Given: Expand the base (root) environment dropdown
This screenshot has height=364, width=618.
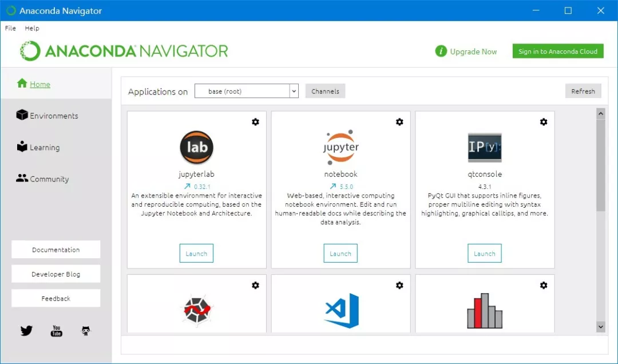Looking at the screenshot, I should [x=294, y=91].
